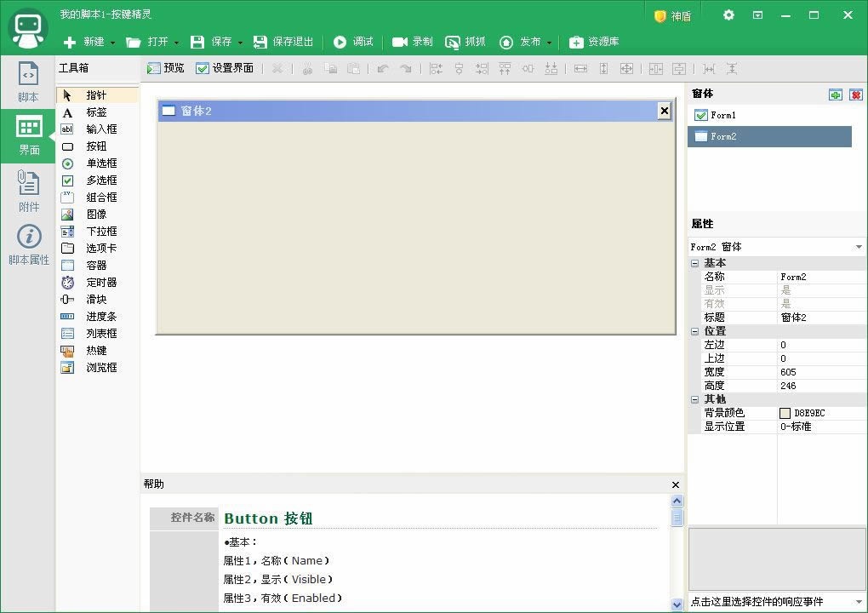Click the 背景颜色 D8E9EC color swatch
The image size is (868, 613).
pos(785,413)
